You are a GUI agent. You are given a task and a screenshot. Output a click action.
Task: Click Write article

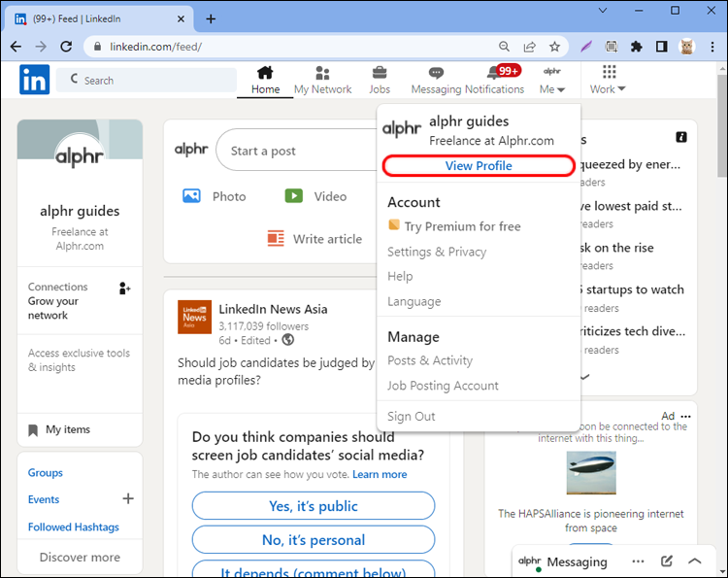pyautogui.click(x=314, y=239)
